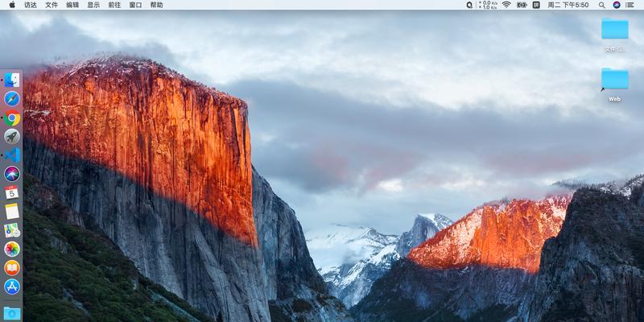Open the 窗口 menu
Image resolution: width=644 pixels, height=322 pixels.
click(x=135, y=5)
